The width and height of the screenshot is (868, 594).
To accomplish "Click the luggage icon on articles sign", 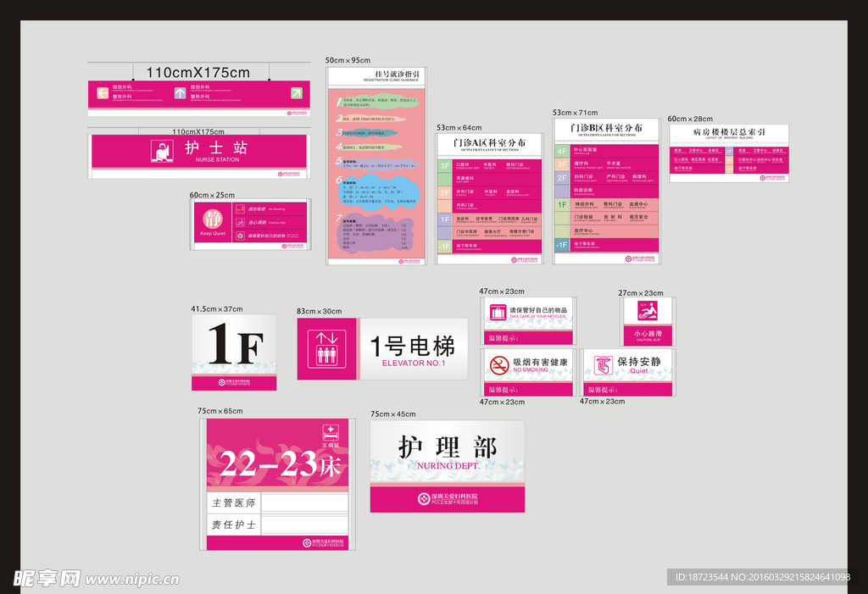I will click(498, 314).
